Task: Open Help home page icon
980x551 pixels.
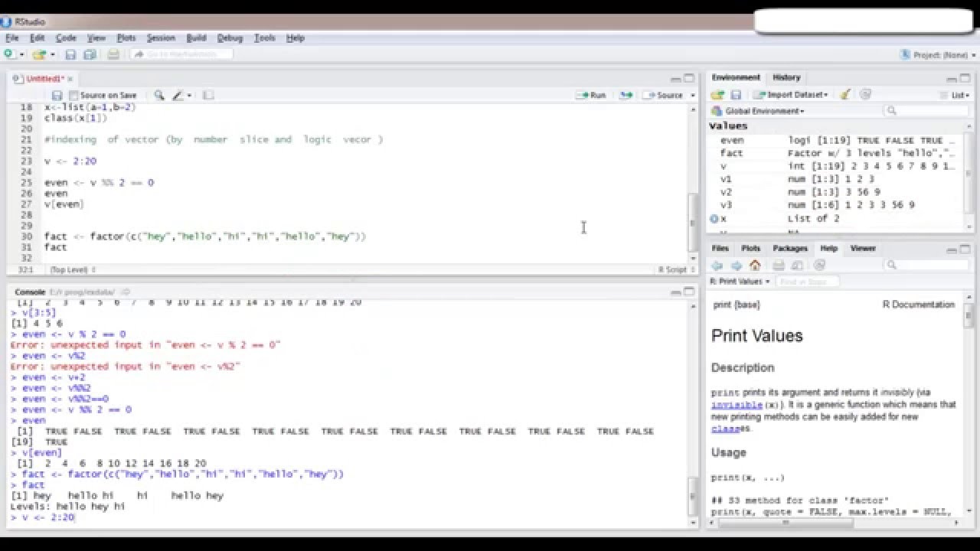Action: point(755,266)
